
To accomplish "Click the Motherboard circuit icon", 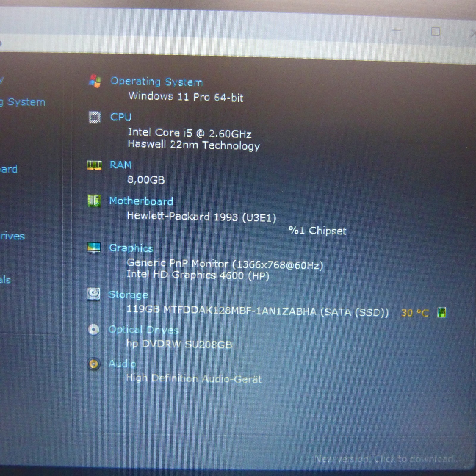I will (x=94, y=201).
